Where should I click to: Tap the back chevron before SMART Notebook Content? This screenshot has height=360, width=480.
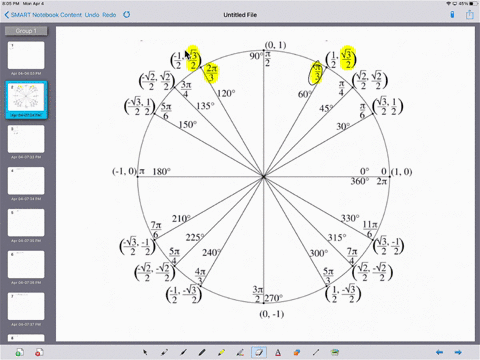click(x=7, y=15)
